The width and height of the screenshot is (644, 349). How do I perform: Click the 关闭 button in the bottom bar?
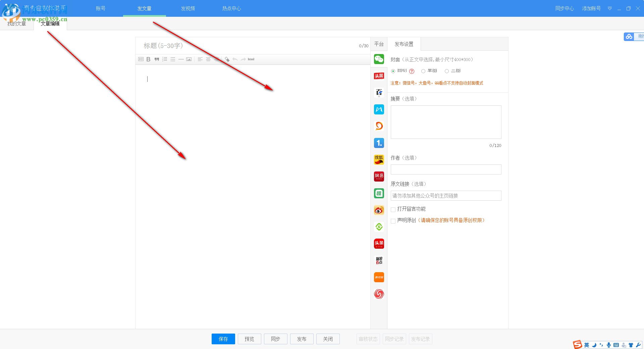[x=328, y=339]
